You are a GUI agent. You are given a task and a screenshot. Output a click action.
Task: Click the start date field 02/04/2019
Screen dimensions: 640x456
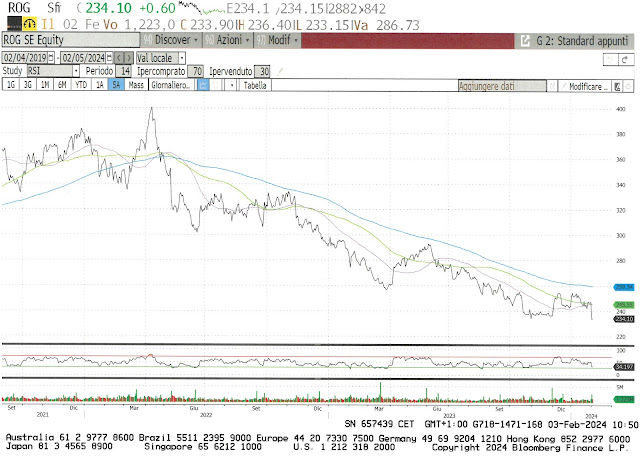pos(25,58)
